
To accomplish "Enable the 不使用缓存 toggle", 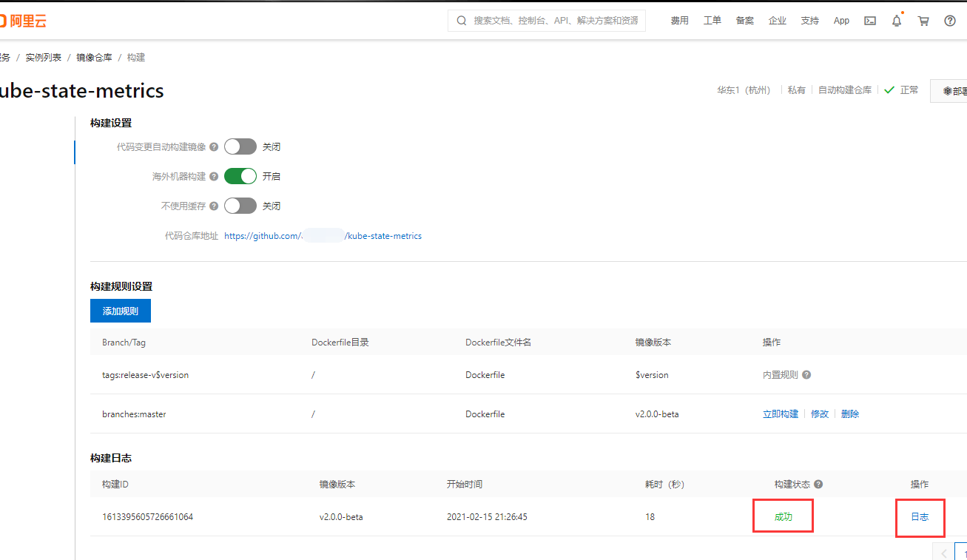I will 240,206.
